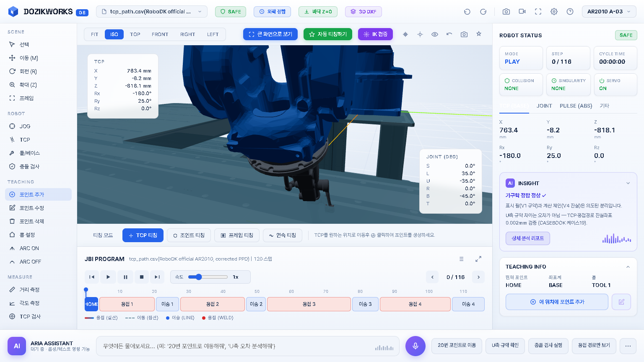644x362 pixels.
Task: Choose the 이동 (M) move tool
Action: 38,58
